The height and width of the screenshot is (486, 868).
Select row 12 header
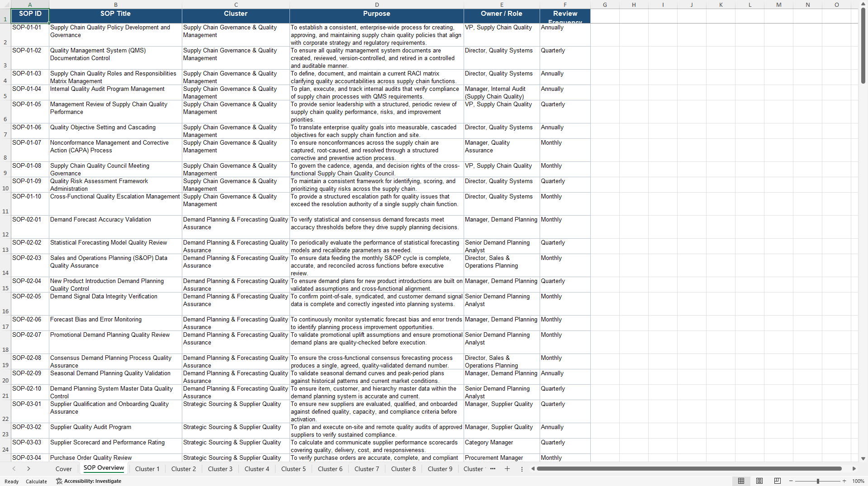click(5, 227)
